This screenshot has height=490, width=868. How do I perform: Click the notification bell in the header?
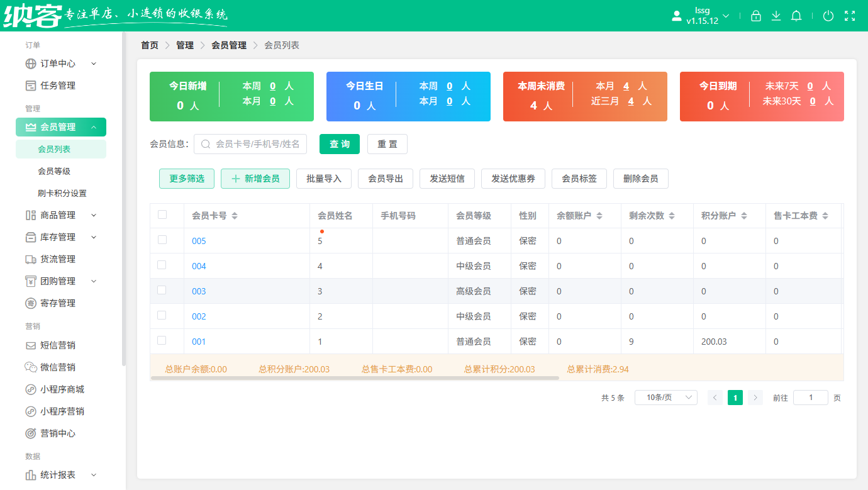(x=796, y=16)
